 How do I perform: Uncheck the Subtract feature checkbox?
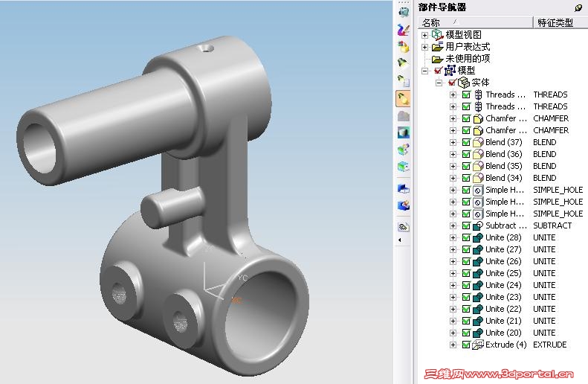(x=466, y=225)
